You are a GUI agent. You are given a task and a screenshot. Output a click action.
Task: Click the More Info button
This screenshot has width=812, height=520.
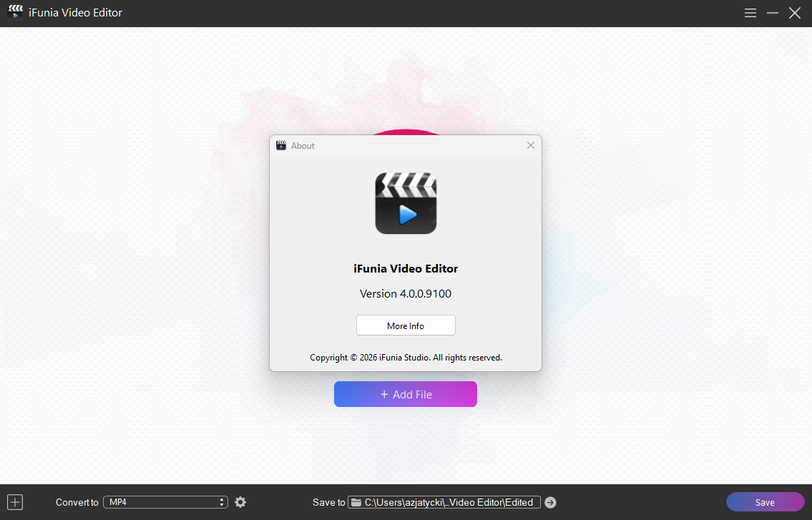coord(406,325)
